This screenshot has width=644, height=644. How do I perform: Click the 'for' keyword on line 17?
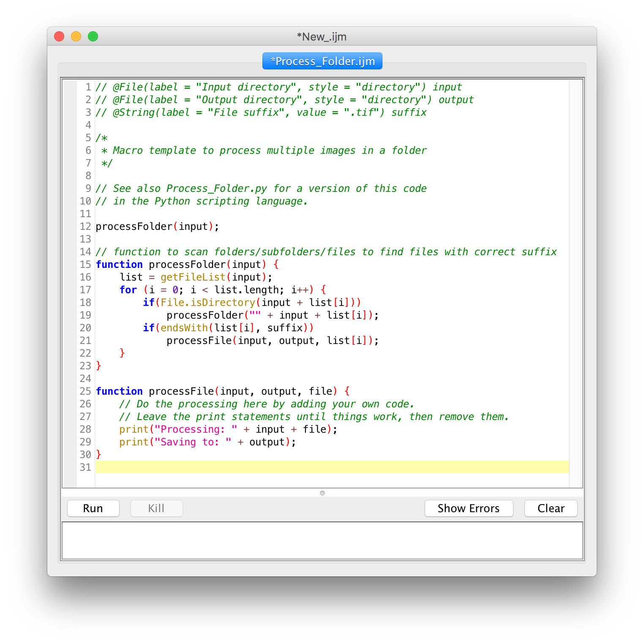(x=128, y=290)
